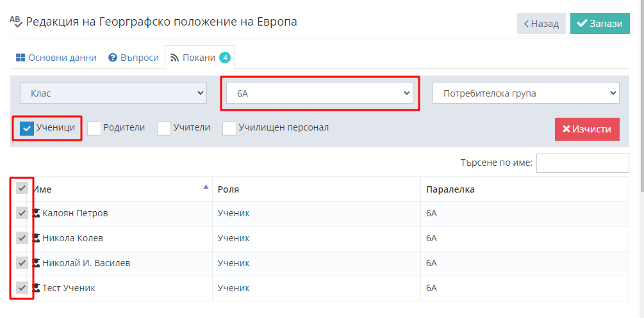Tick the Училищен персонал checkbox
This screenshot has height=318, width=644.
[229, 128]
